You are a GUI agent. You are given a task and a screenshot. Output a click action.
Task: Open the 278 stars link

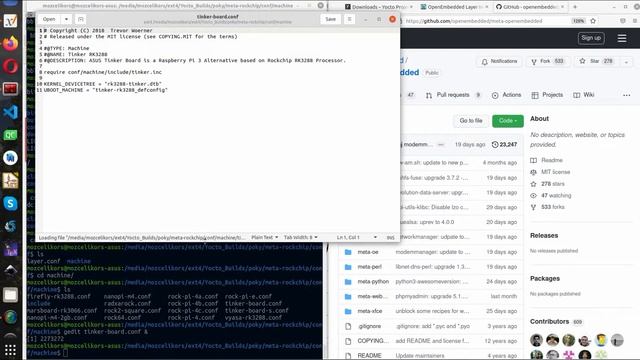pos(553,184)
